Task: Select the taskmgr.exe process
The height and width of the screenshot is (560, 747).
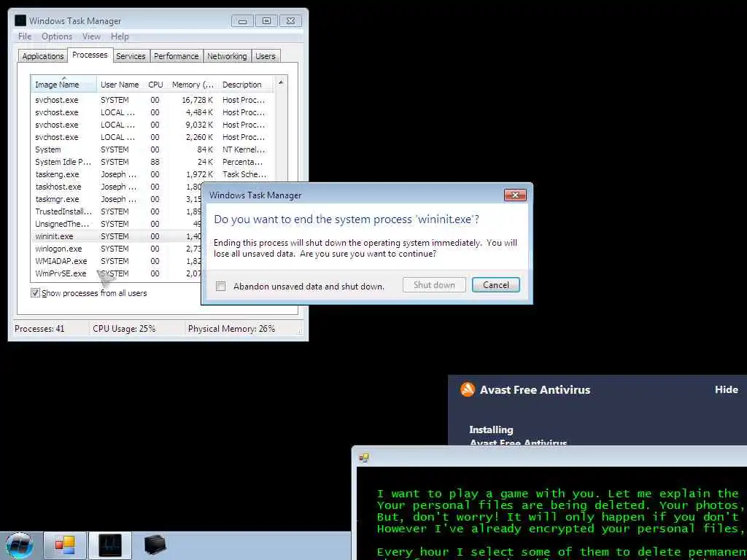Action: pos(117,199)
